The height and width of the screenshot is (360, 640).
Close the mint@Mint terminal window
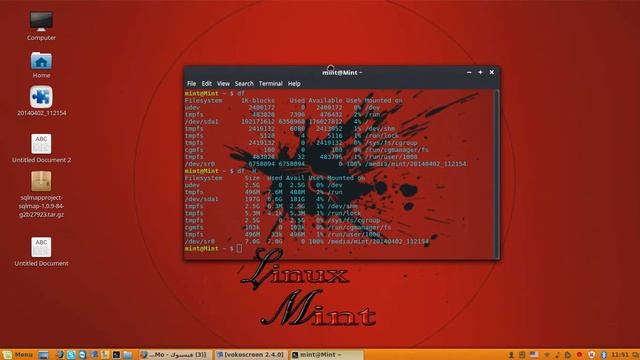pos(491,72)
